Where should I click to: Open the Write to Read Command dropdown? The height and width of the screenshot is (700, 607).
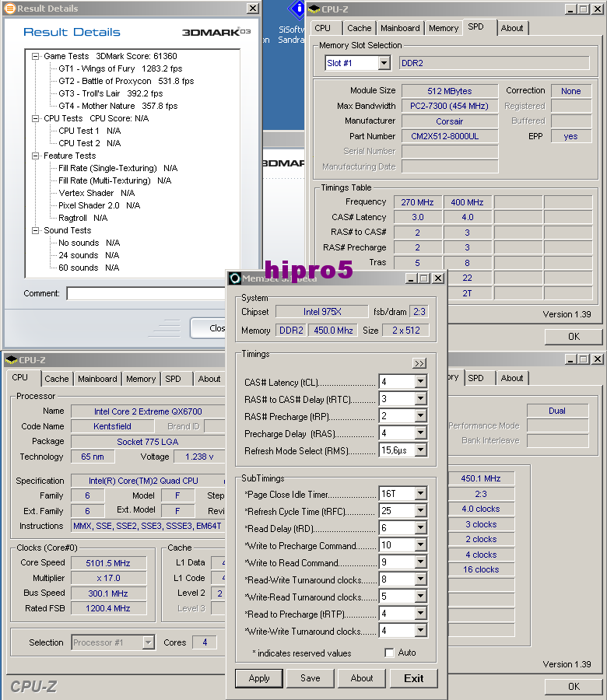tap(420, 562)
